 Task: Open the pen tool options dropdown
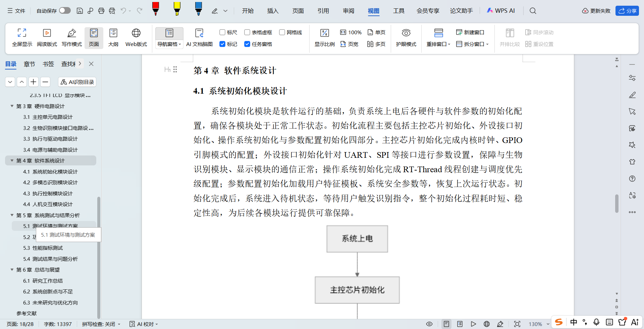(x=225, y=11)
